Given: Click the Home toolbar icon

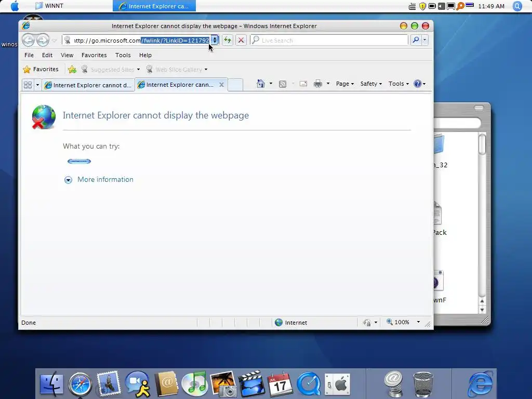Looking at the screenshot, I should click(261, 84).
